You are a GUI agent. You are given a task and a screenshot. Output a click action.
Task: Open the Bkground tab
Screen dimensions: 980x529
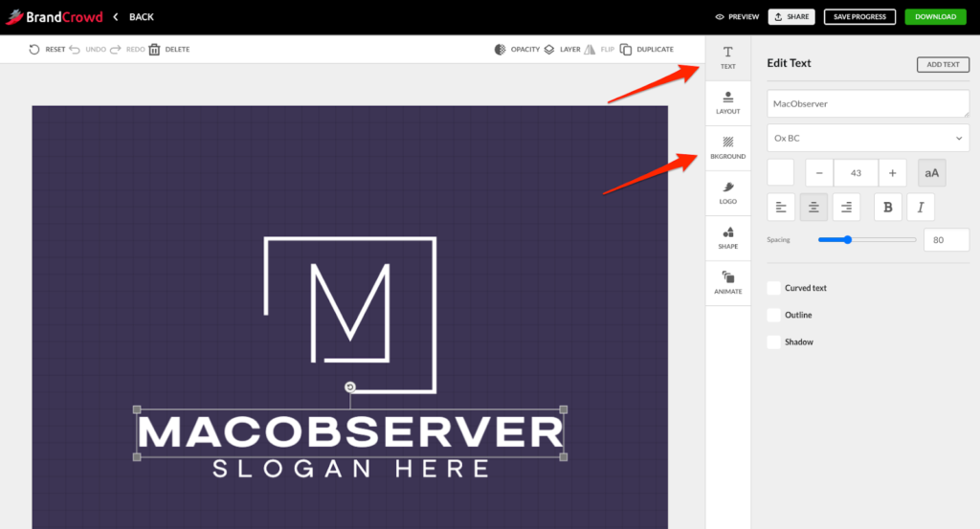[728, 148]
